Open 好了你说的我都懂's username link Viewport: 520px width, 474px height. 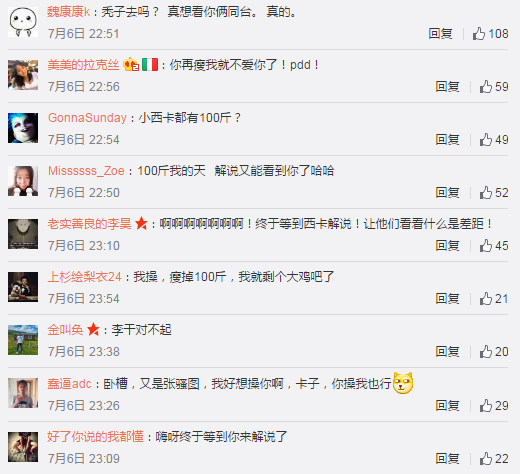pyautogui.click(x=95, y=437)
